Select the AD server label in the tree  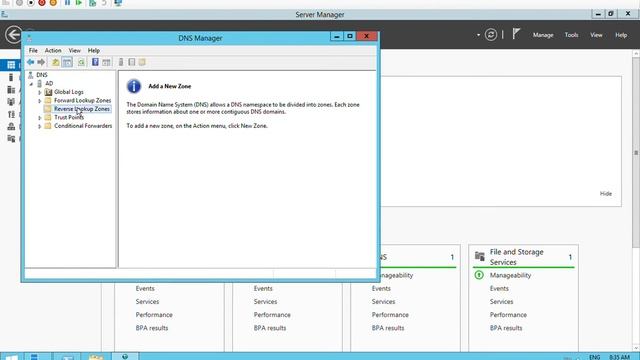pos(49,83)
